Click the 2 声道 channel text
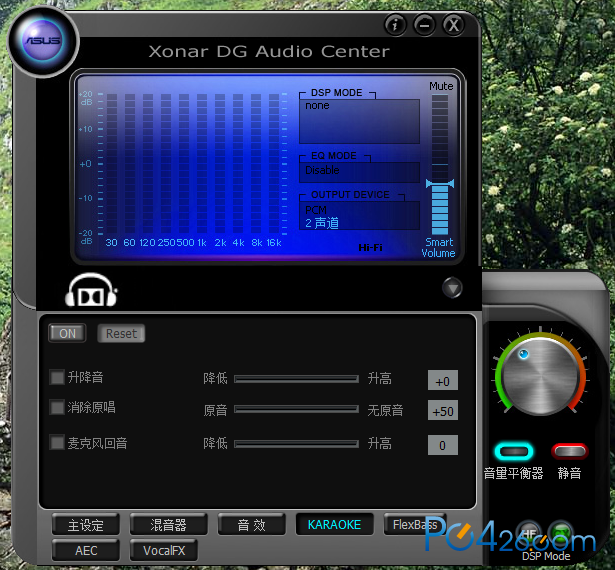The width and height of the screenshot is (615, 570). [x=322, y=223]
